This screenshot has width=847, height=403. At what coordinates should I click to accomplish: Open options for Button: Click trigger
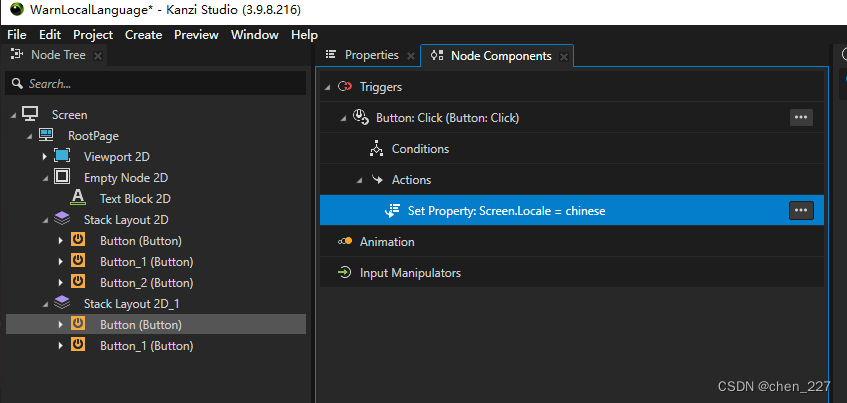[801, 117]
